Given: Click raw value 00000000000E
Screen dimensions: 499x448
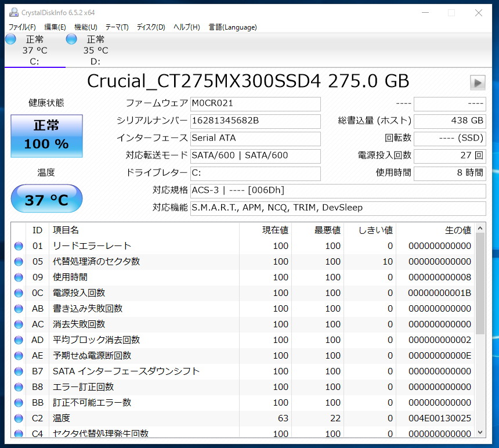Looking at the screenshot, I should click(x=439, y=355).
